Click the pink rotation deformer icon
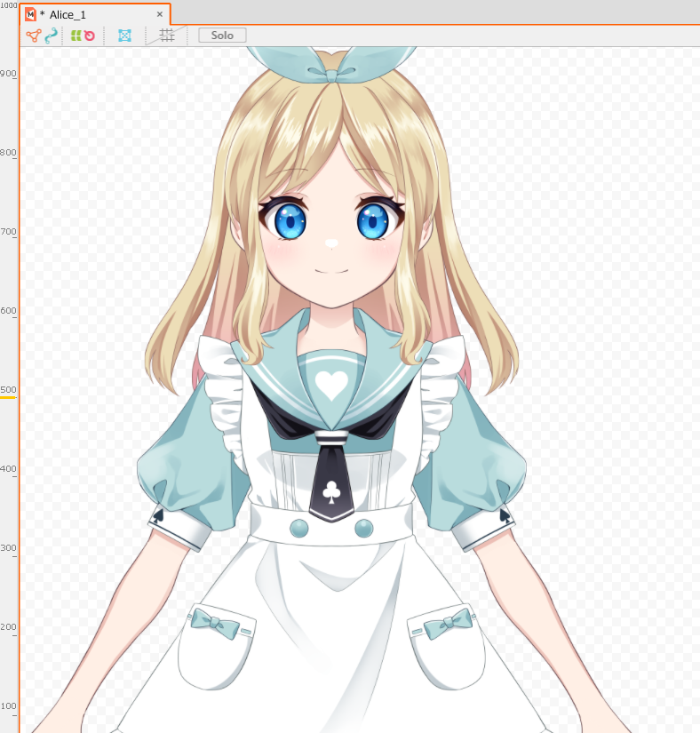700x733 pixels. (x=89, y=36)
